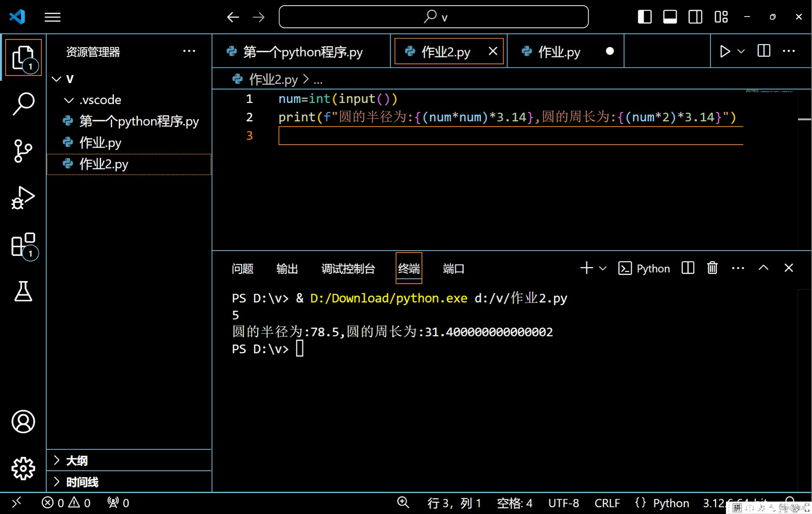
Task: Expand the 大纲 outline section
Action: point(129,460)
